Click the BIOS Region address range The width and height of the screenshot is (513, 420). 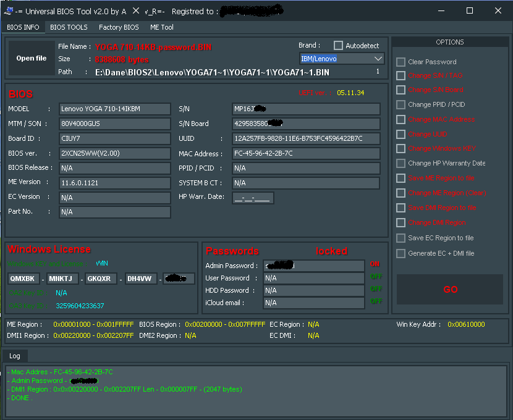pyautogui.click(x=225, y=324)
